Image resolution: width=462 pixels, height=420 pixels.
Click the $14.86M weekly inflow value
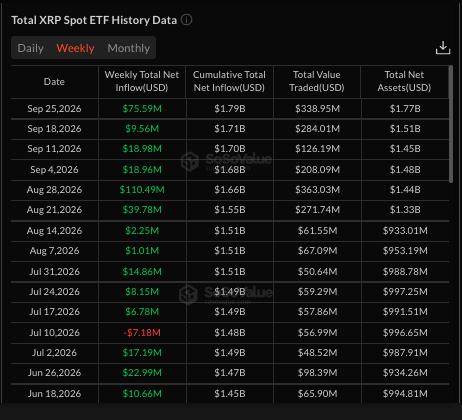142,272
